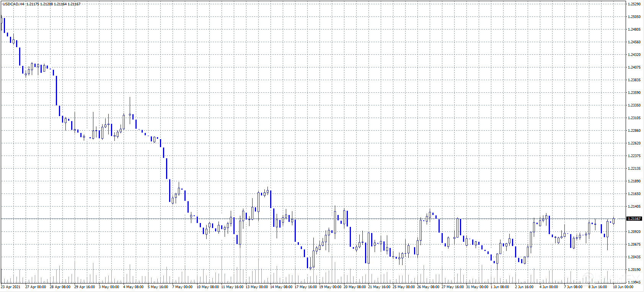Click the latest candlestick at chart's right edge

613,221
